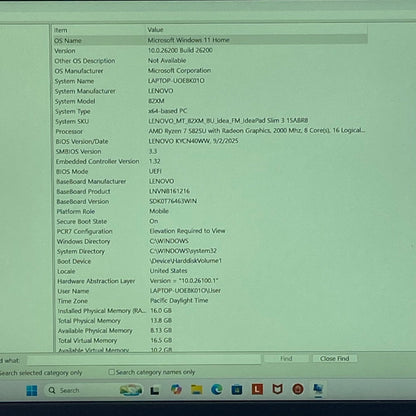This screenshot has width=416, height=416.
Task: Click the Find what text field
Action: point(144,360)
